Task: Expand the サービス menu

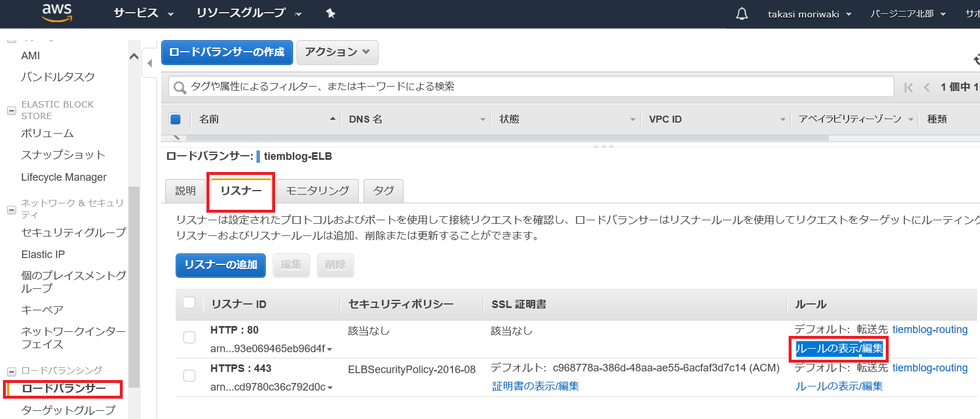Action: click(x=144, y=13)
